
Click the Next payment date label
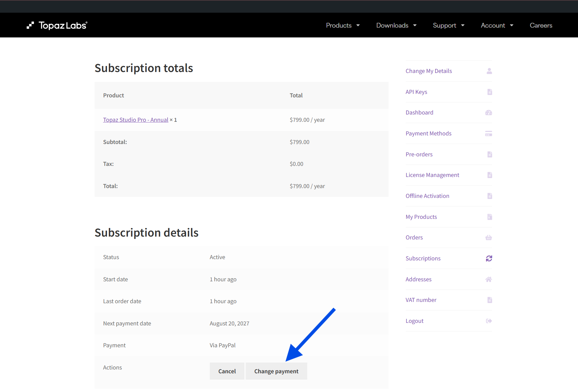127,323
